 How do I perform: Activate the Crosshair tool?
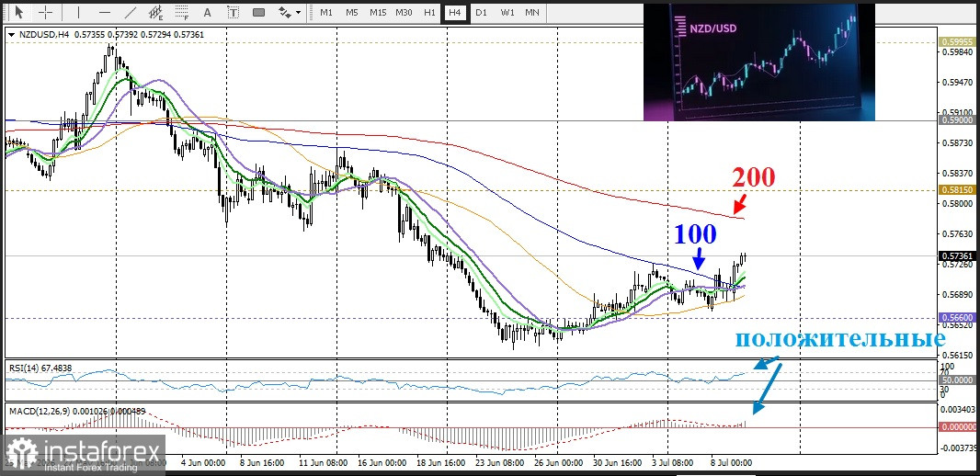coord(46,12)
